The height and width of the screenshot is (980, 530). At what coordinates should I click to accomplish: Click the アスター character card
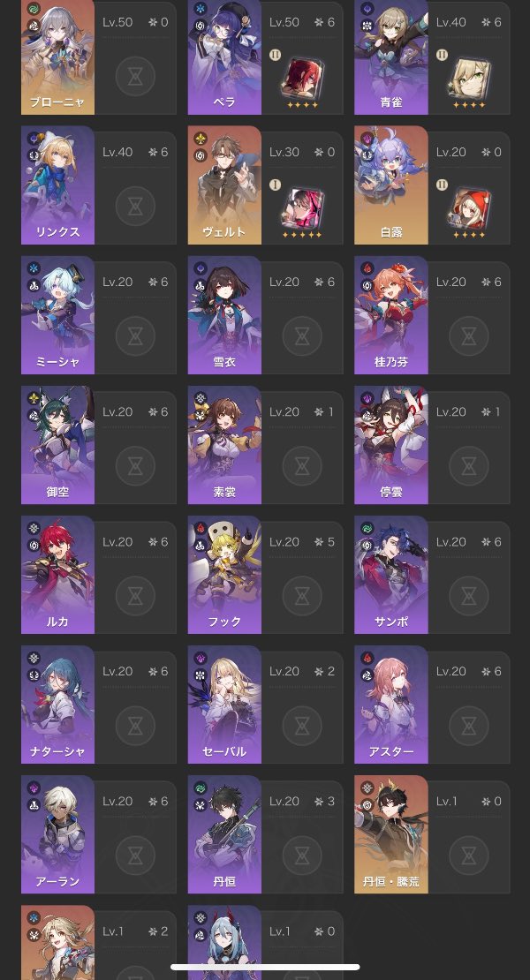click(391, 705)
